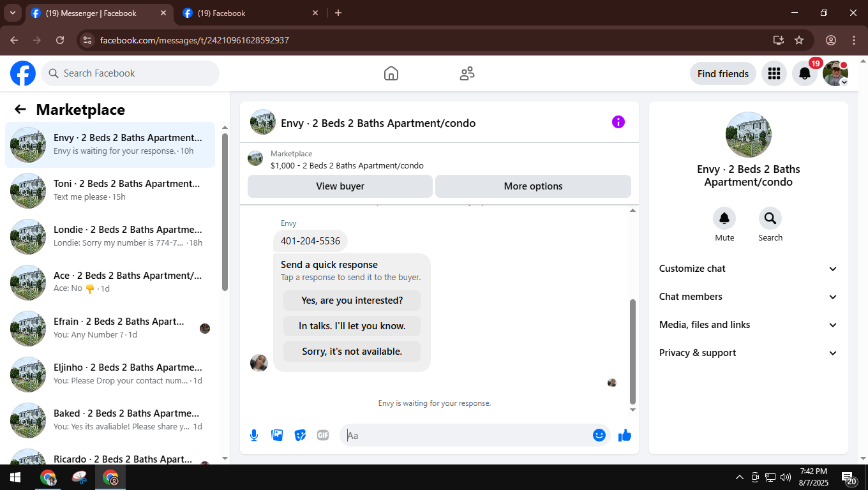Click the back arrow beside Marketplace

(20, 109)
